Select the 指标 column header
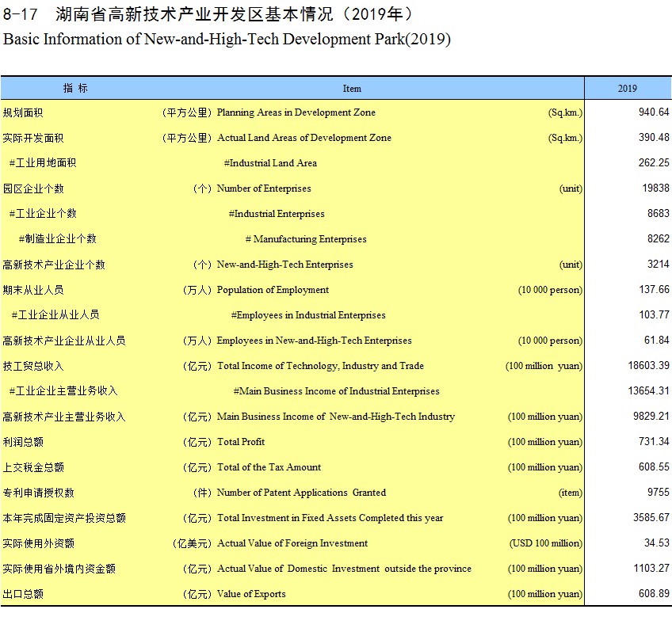The height and width of the screenshot is (632, 672). coord(75,88)
